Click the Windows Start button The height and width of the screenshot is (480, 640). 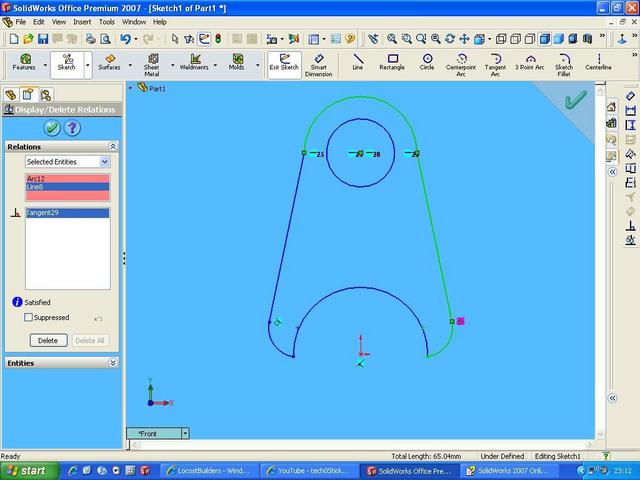coord(26,470)
